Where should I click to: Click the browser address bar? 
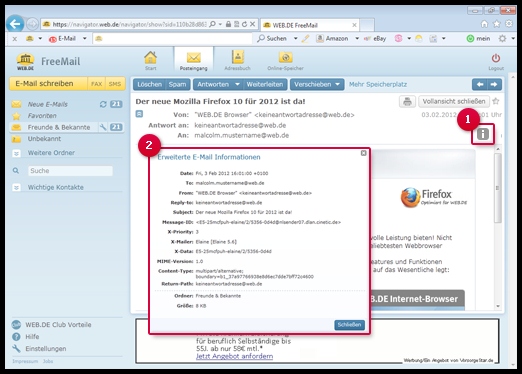(x=129, y=24)
